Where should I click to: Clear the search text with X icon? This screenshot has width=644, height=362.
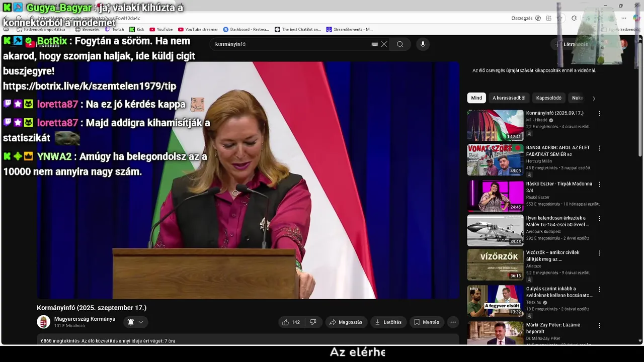[x=384, y=44]
